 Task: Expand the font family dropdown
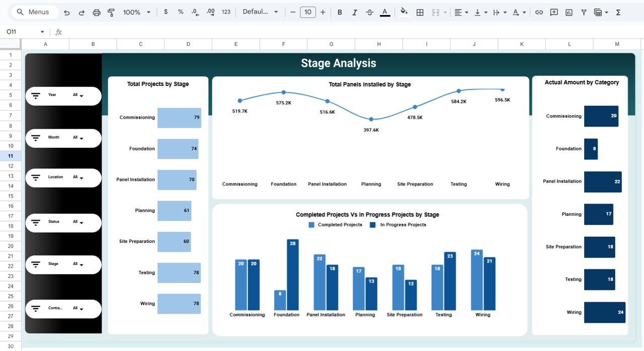[260, 12]
